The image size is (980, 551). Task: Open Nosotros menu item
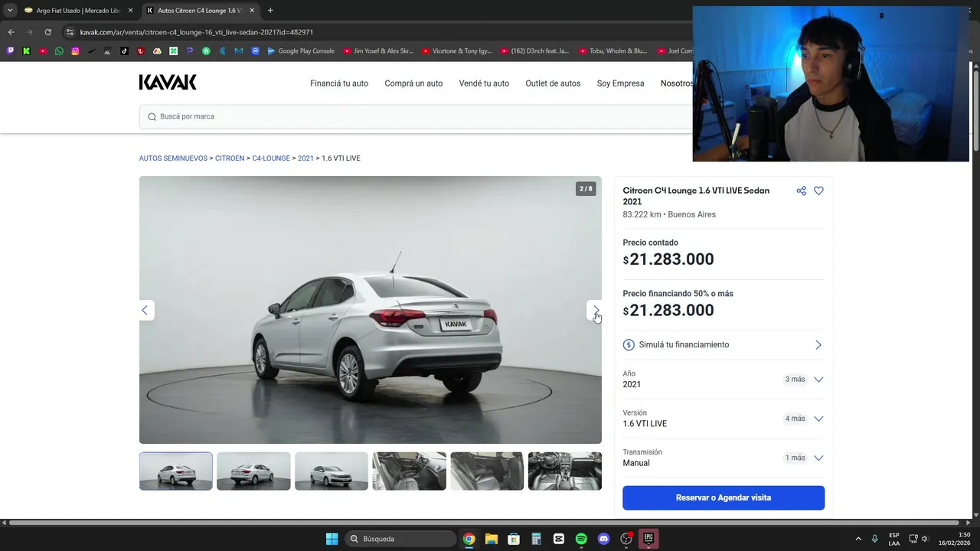677,83
